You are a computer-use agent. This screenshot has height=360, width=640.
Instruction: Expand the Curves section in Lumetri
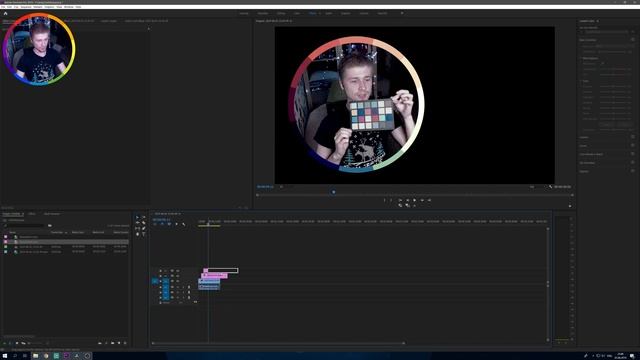pos(584,146)
